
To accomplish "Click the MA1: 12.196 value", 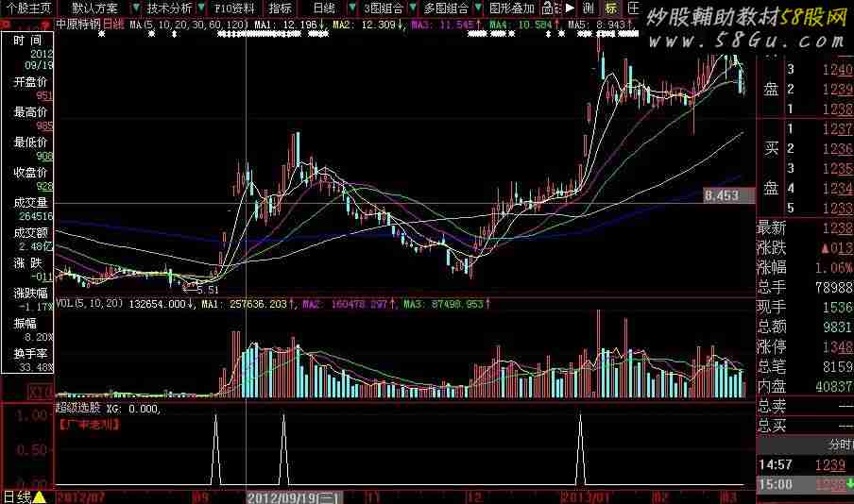I will [x=289, y=25].
